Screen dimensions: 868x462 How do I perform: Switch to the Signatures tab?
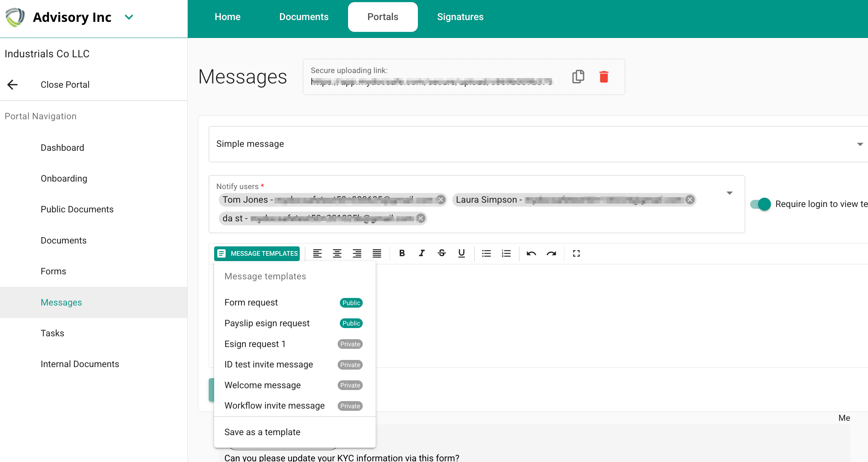460,16
